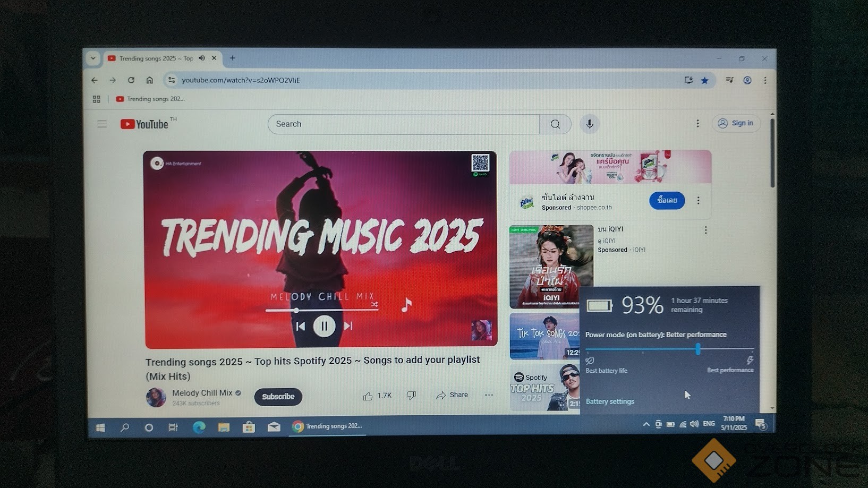Viewport: 868px width, 488px height.
Task: Open the Windows Start menu
Action: pos(100,427)
